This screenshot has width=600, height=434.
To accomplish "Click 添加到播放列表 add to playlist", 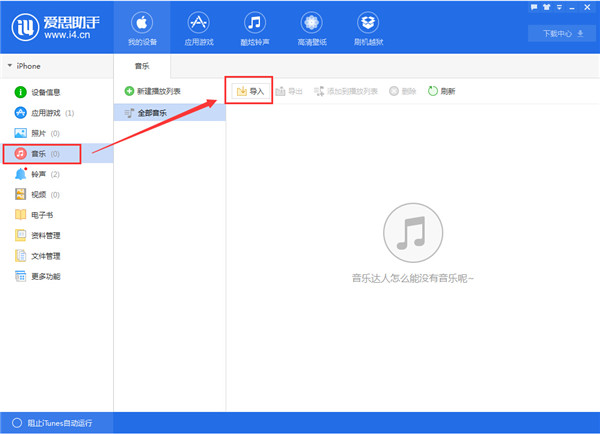I will point(346,91).
